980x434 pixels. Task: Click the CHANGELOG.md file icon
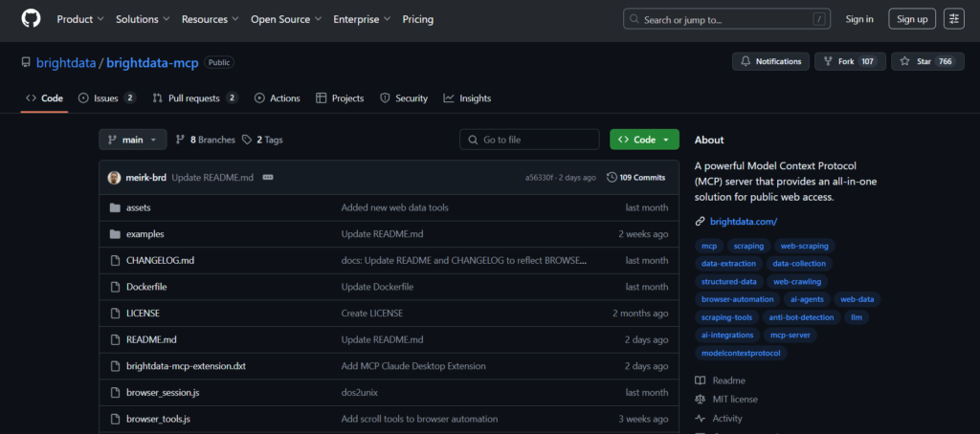click(x=115, y=260)
